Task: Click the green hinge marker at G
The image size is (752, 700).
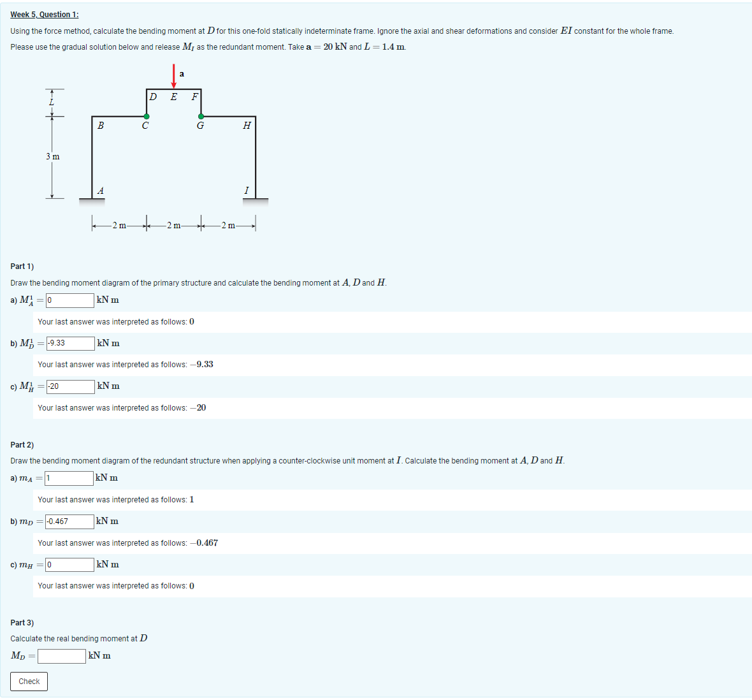Action: click(200, 117)
